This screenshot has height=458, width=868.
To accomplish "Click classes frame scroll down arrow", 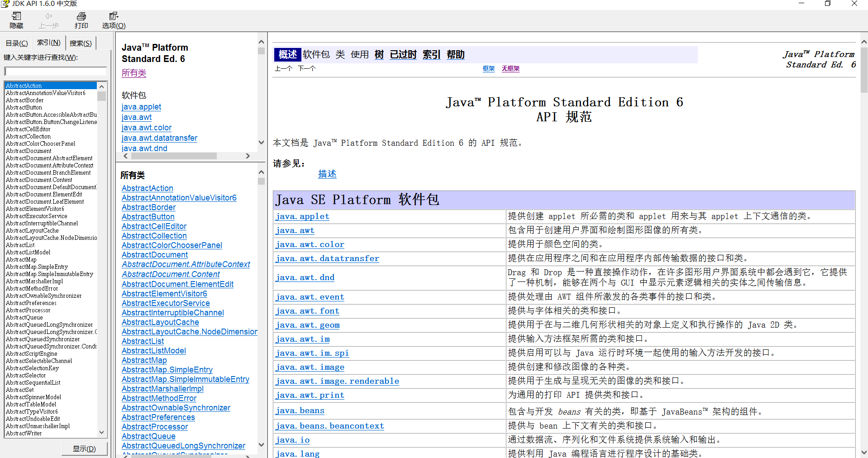I will tap(261, 444).
